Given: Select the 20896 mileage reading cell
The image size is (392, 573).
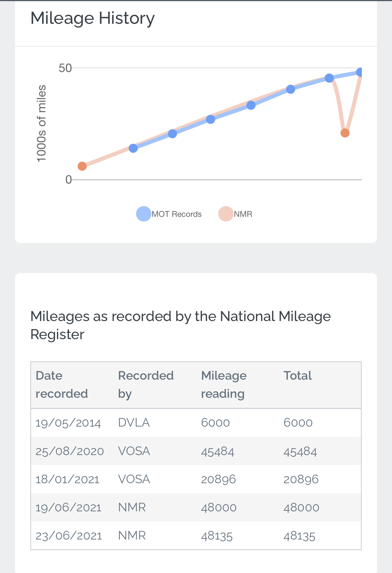Looking at the screenshot, I should (x=218, y=479).
